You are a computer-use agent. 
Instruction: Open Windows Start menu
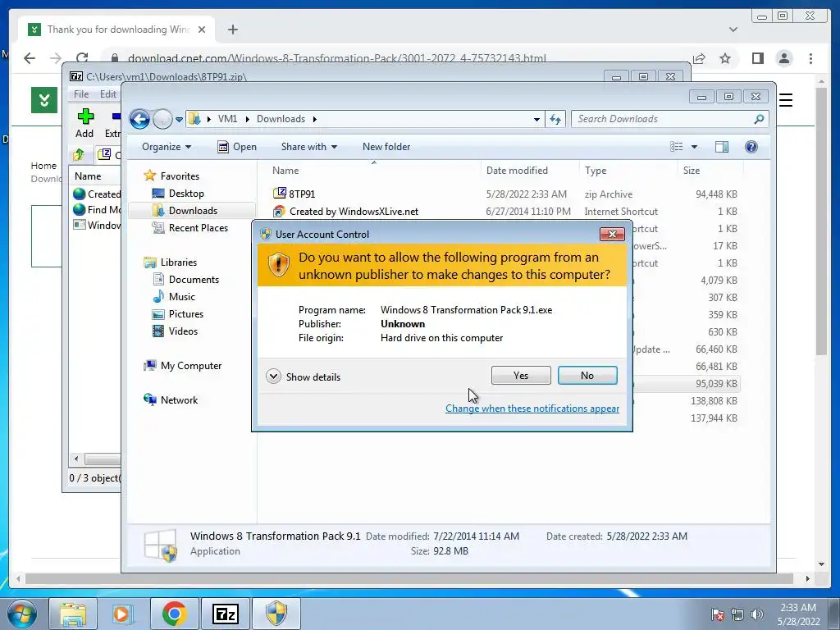(22, 614)
